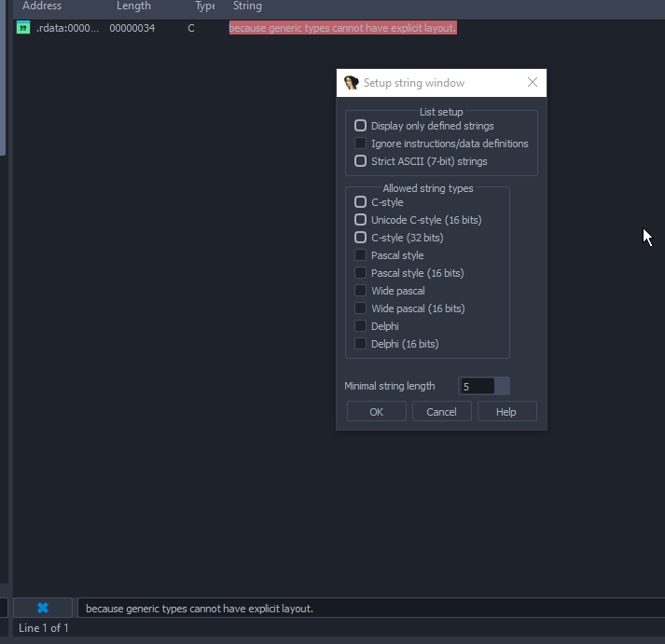Click the filter text box at the bottom

[371, 609]
